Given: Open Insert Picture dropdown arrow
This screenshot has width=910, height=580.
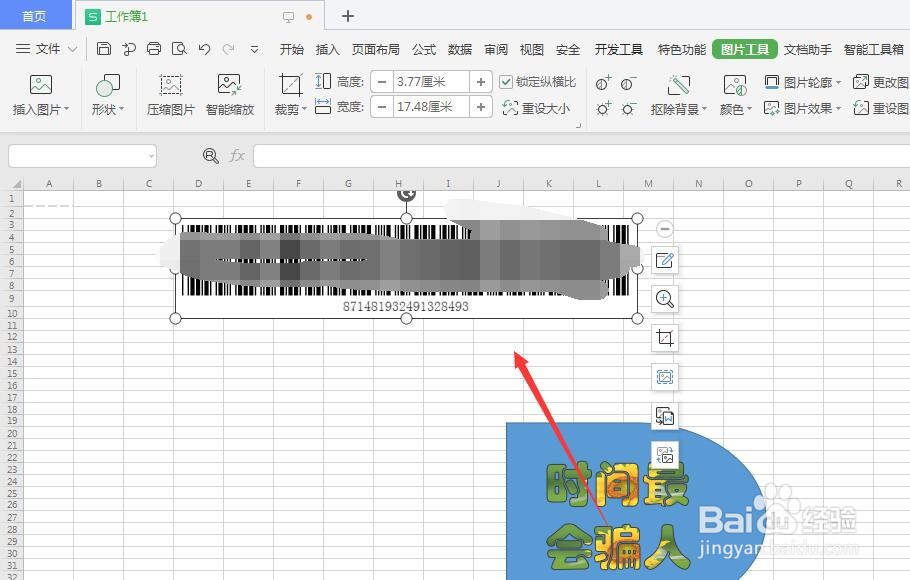Looking at the screenshot, I should click(67, 109).
